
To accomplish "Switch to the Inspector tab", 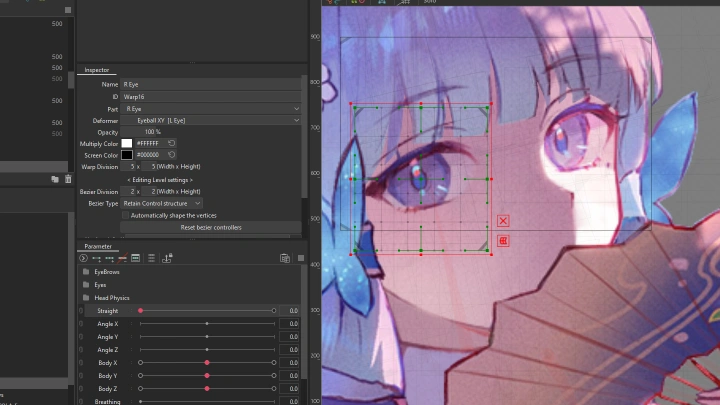I will [x=96, y=70].
